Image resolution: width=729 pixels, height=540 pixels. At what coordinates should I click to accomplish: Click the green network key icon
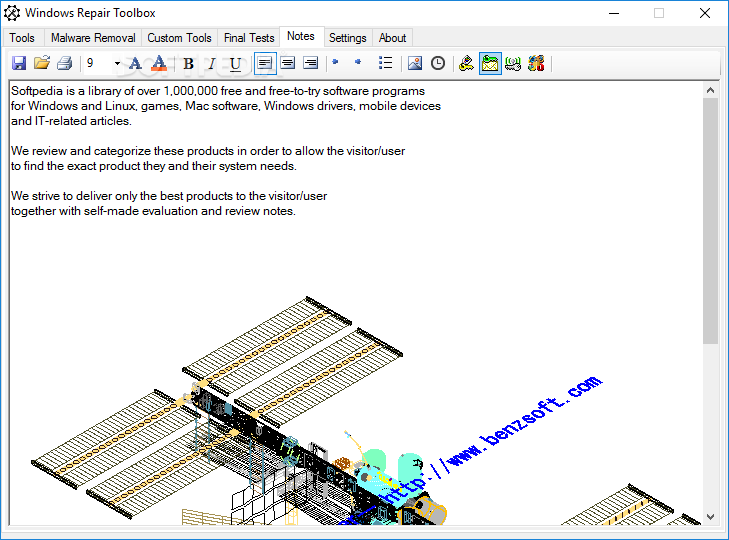513,63
